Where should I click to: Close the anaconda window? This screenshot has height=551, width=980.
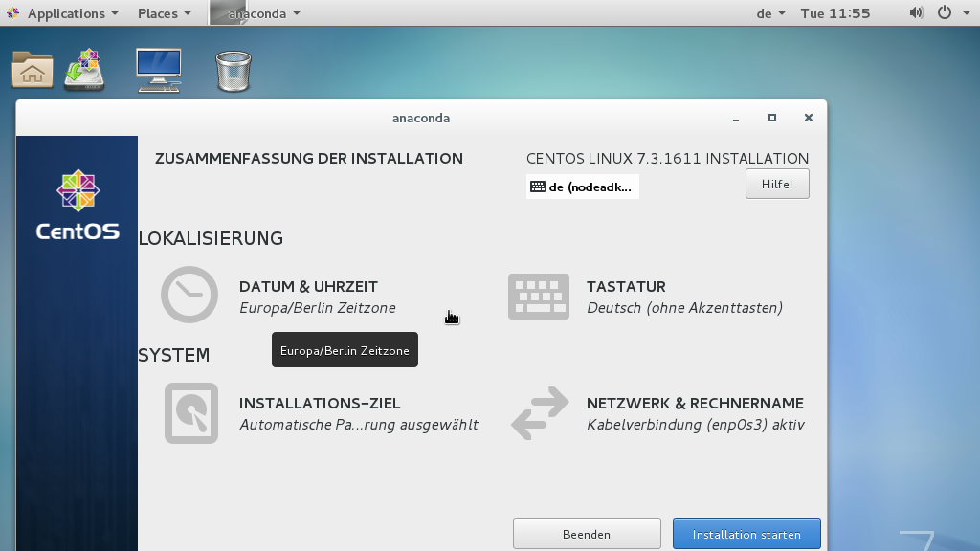(808, 118)
